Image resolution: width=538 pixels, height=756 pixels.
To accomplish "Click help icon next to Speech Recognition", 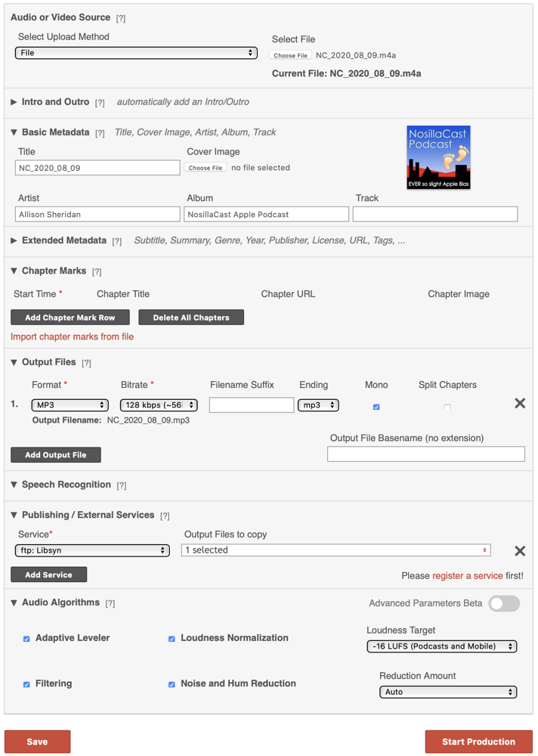I will 122,486.
